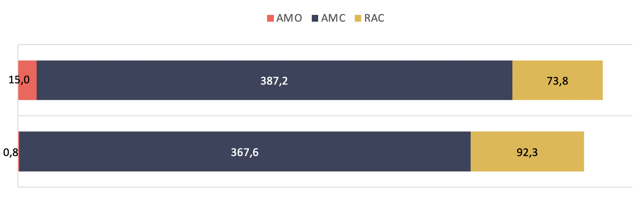Select the bottom bar's navy AMC segment right of its label
The image size is (644, 199).
tap(362, 152)
